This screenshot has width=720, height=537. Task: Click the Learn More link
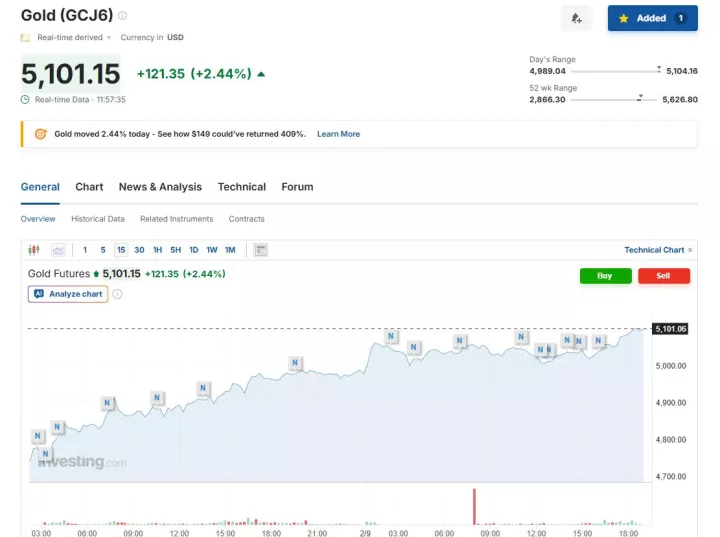pos(338,134)
